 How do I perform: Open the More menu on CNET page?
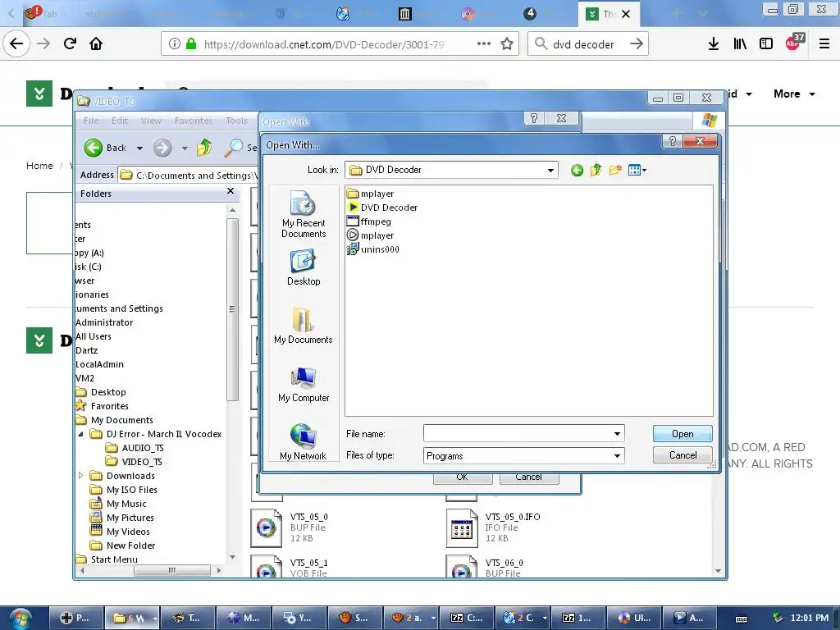794,94
